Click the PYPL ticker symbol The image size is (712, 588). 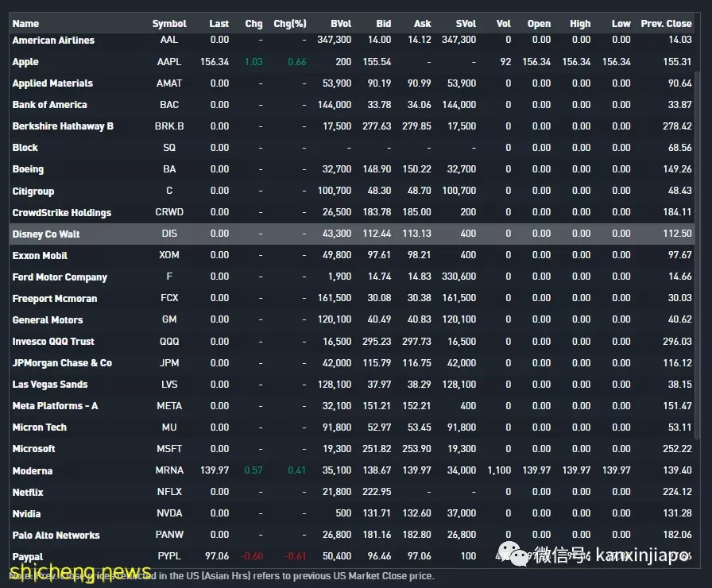tap(169, 555)
